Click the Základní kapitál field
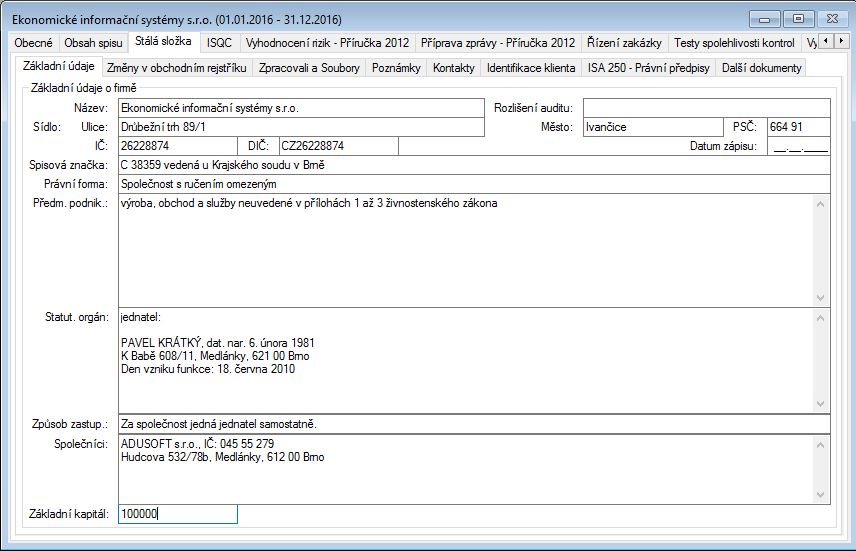This screenshot has height=551, width=856. pyautogui.click(x=178, y=514)
